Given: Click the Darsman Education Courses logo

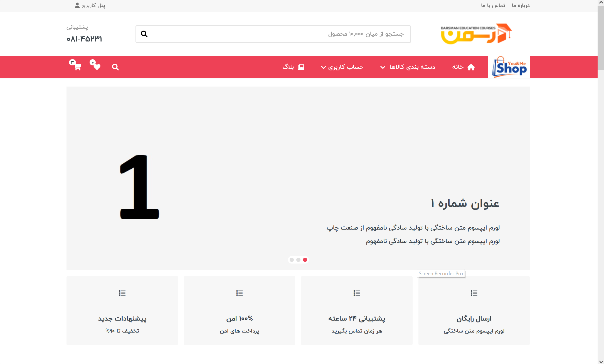Looking at the screenshot, I should [x=476, y=34].
